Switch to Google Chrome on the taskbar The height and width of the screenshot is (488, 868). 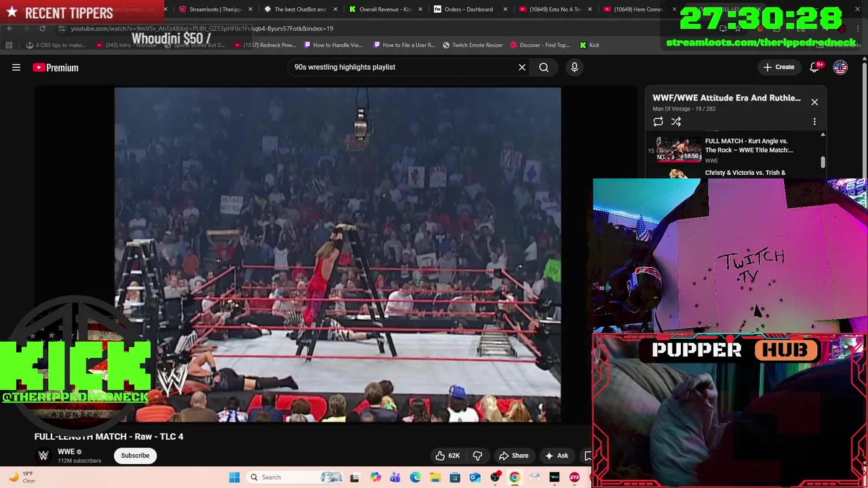click(x=515, y=477)
